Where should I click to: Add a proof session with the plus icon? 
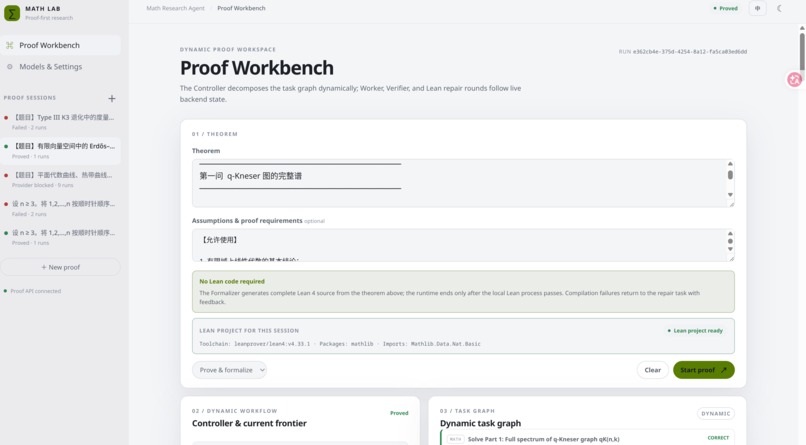pyautogui.click(x=112, y=98)
